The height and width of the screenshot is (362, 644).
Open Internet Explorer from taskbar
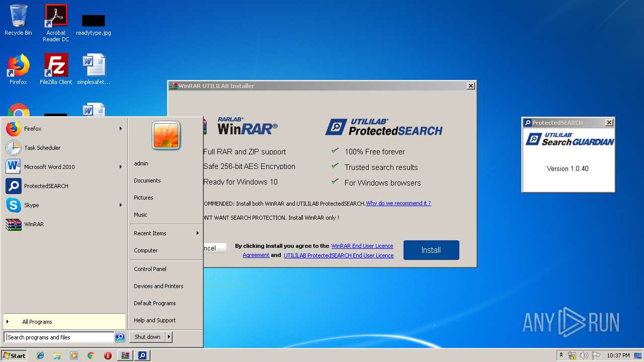point(40,355)
